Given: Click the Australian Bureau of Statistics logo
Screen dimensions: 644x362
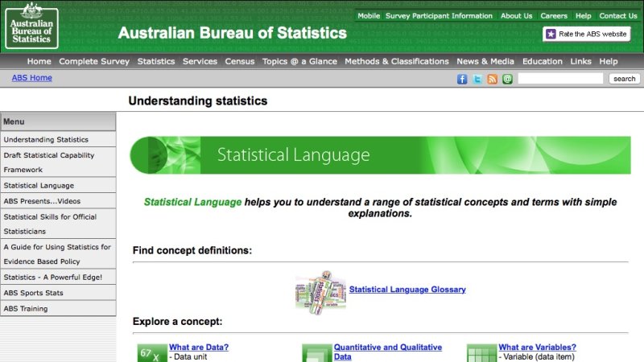Looking at the screenshot, I should click(x=31, y=26).
